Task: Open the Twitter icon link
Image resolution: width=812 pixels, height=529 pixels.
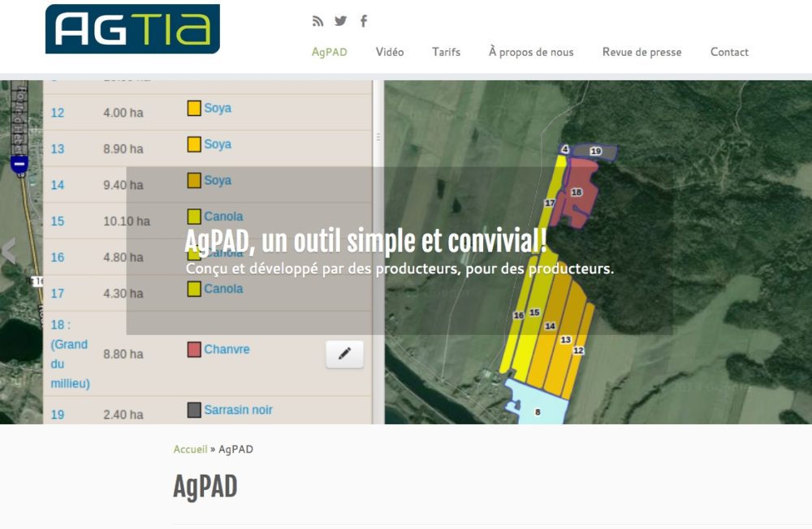Action: [341, 21]
